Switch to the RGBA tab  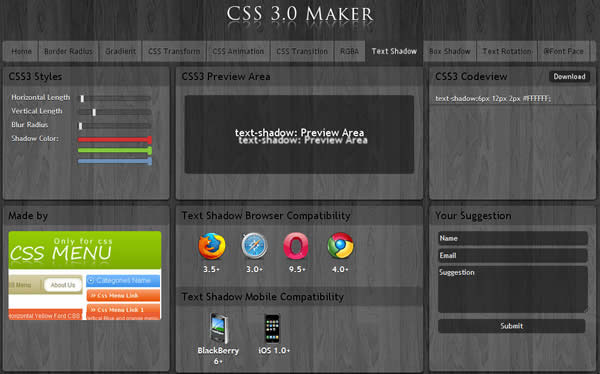point(350,51)
